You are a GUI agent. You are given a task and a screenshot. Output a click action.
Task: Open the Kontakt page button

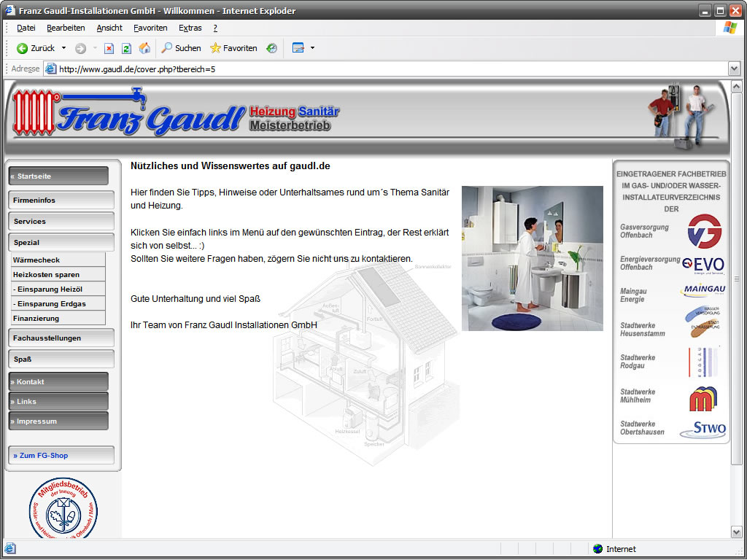tap(58, 382)
